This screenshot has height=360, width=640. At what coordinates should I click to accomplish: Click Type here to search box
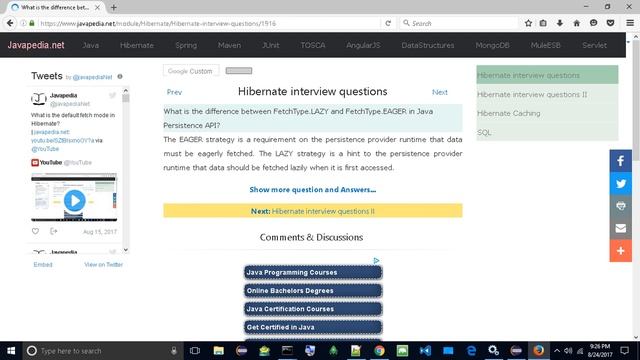point(96,351)
